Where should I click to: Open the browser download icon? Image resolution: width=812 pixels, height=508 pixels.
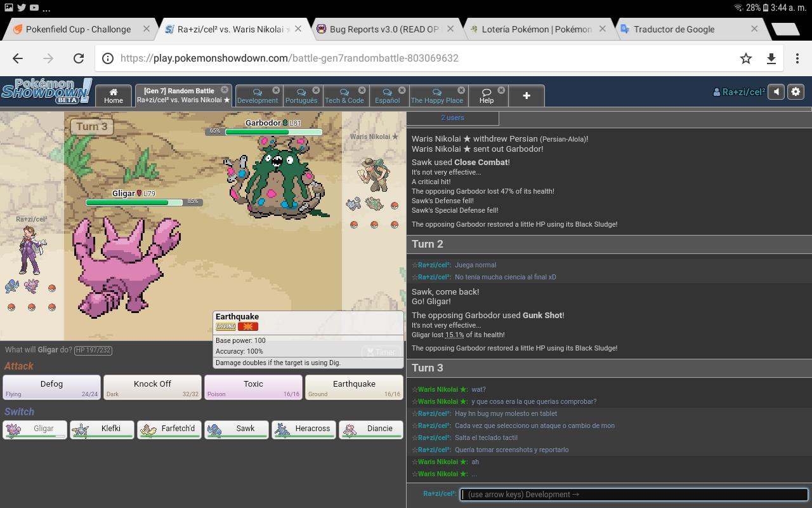(771, 58)
